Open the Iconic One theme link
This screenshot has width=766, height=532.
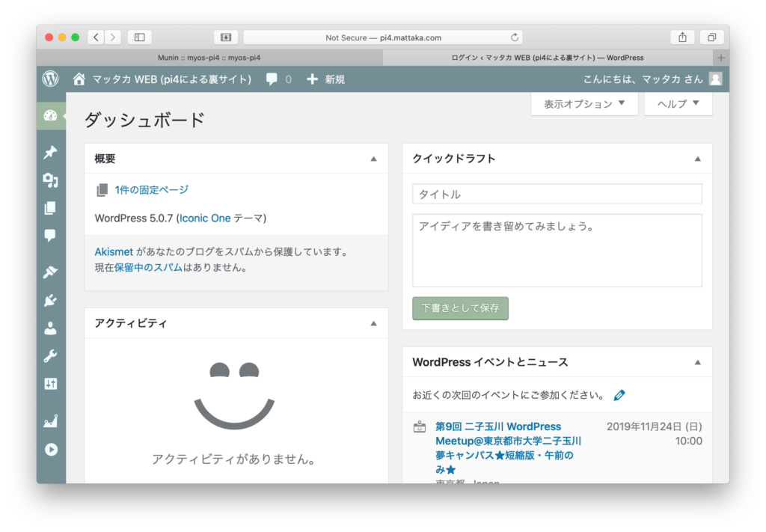[205, 218]
